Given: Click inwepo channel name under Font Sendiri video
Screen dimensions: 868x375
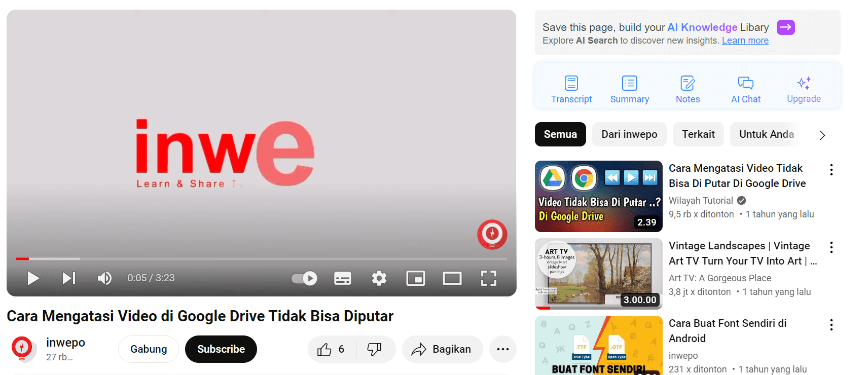Looking at the screenshot, I should (x=683, y=356).
